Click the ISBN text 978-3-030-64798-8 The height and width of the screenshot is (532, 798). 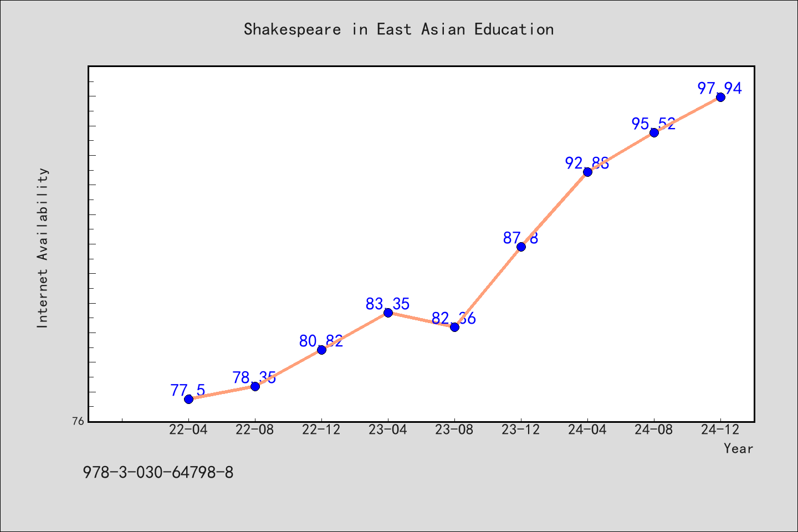[x=158, y=473]
